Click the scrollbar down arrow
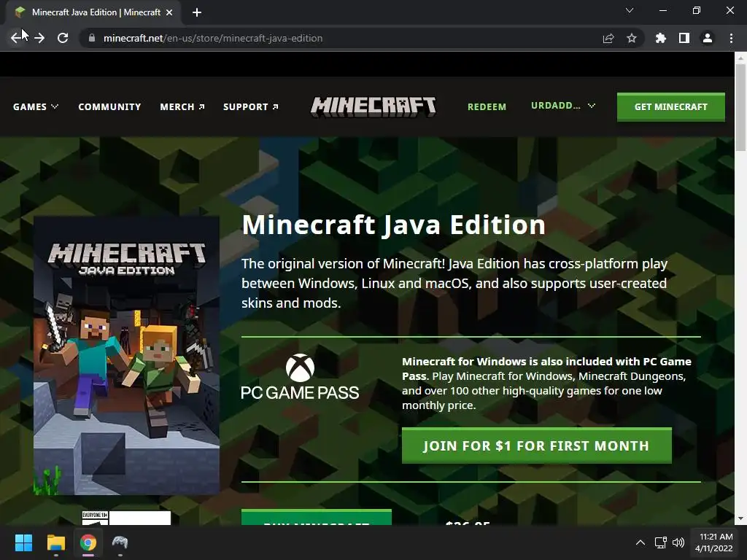 pos(740,518)
